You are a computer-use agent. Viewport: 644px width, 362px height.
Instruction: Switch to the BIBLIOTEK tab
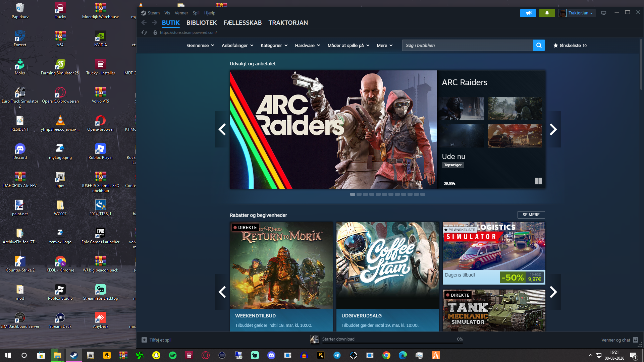click(201, 23)
